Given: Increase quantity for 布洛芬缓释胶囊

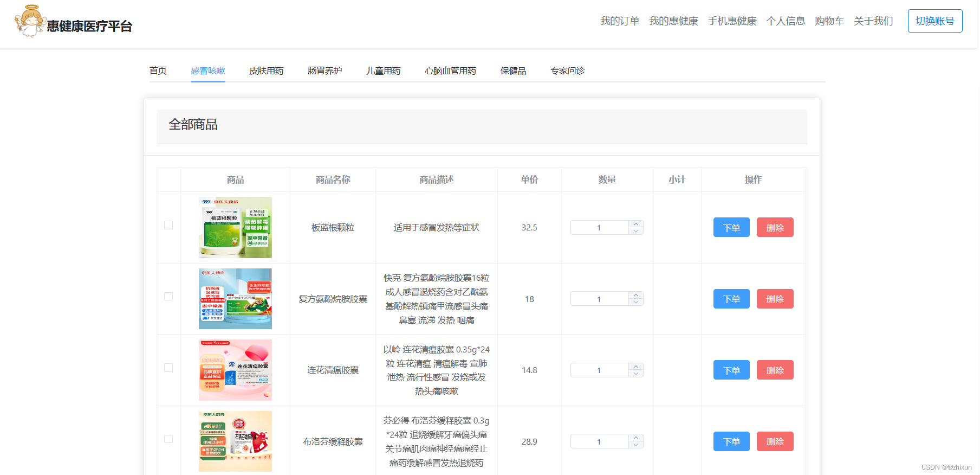Looking at the screenshot, I should coord(636,438).
